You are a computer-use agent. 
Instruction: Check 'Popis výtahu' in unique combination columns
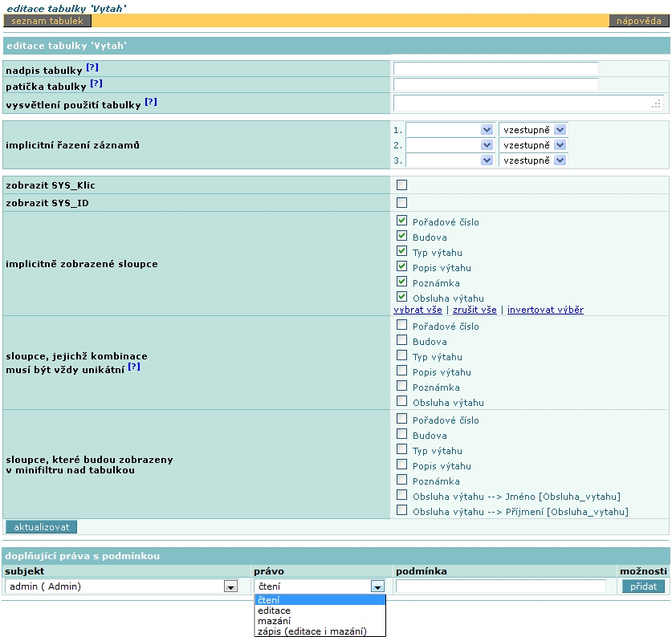tap(401, 371)
